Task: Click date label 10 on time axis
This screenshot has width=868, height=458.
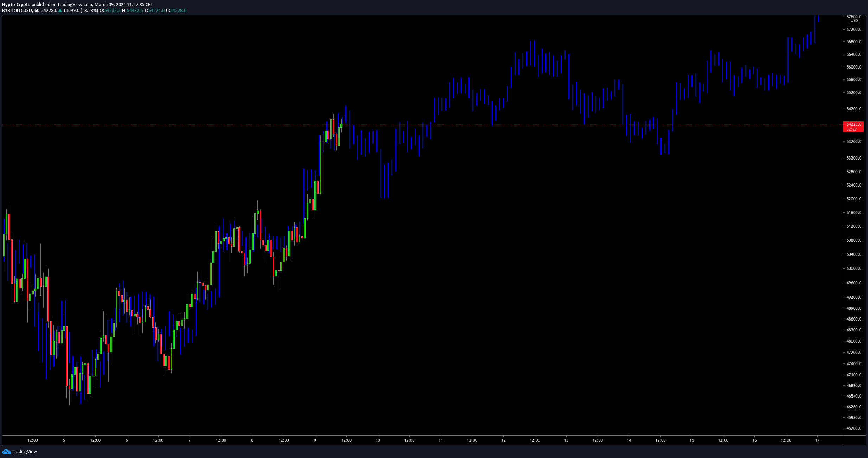Action: (x=378, y=440)
